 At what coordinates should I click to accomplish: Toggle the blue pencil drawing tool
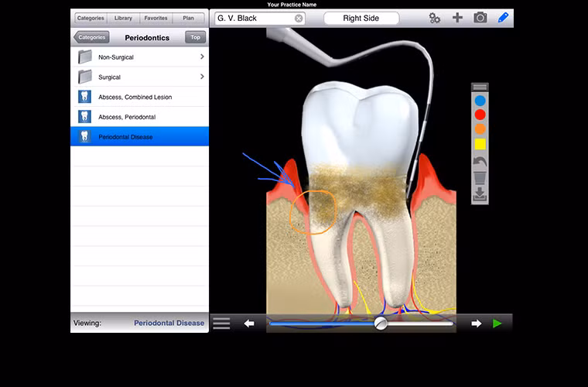(x=503, y=18)
